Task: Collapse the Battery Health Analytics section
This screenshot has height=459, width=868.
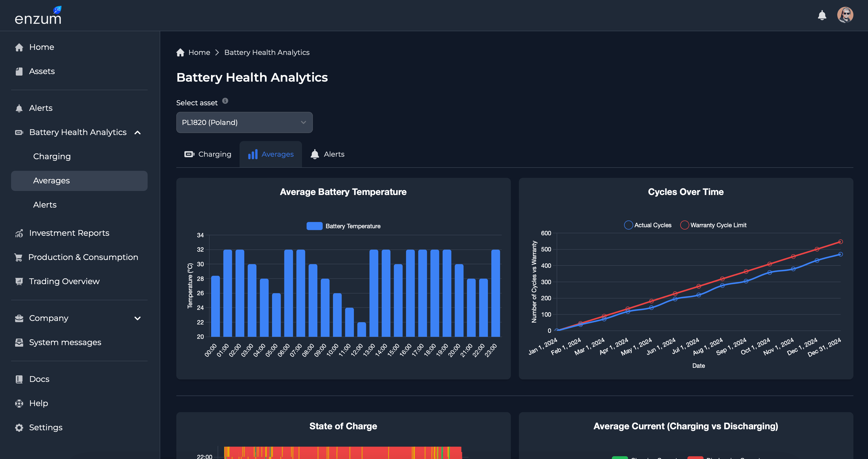Action: click(x=138, y=133)
